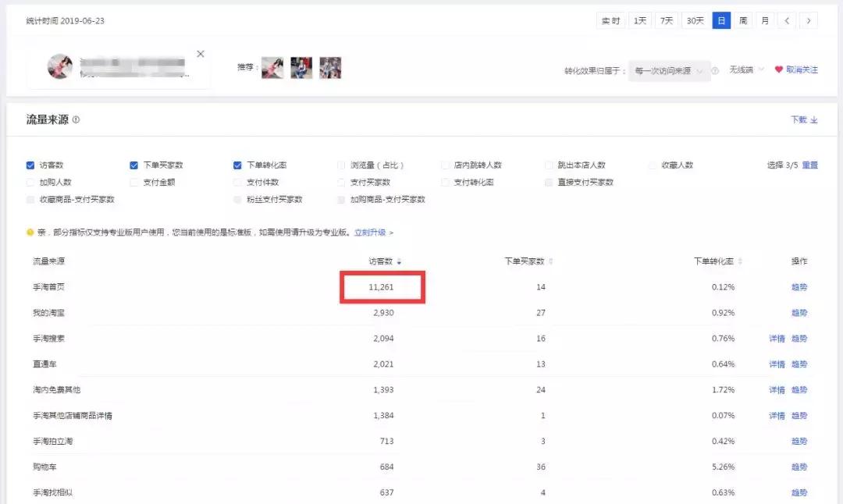Click the info icon beside 流量来源 heading
The height and width of the screenshot is (504, 843).
[x=75, y=119]
